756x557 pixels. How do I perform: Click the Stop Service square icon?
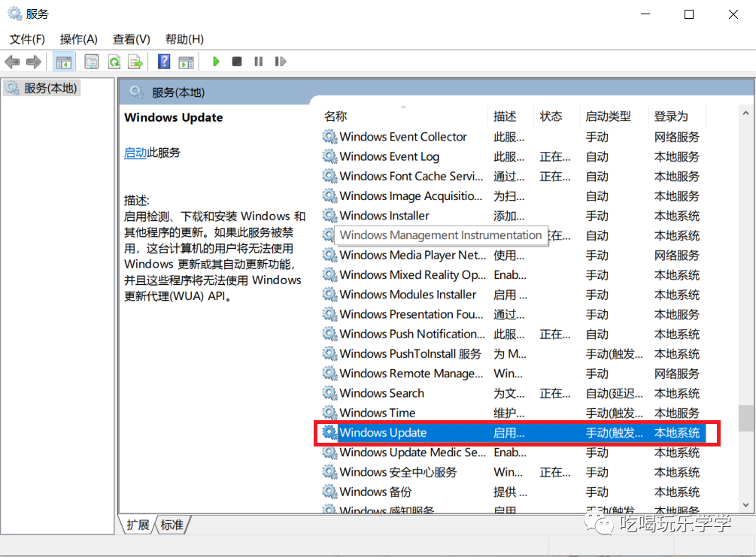pos(237,62)
